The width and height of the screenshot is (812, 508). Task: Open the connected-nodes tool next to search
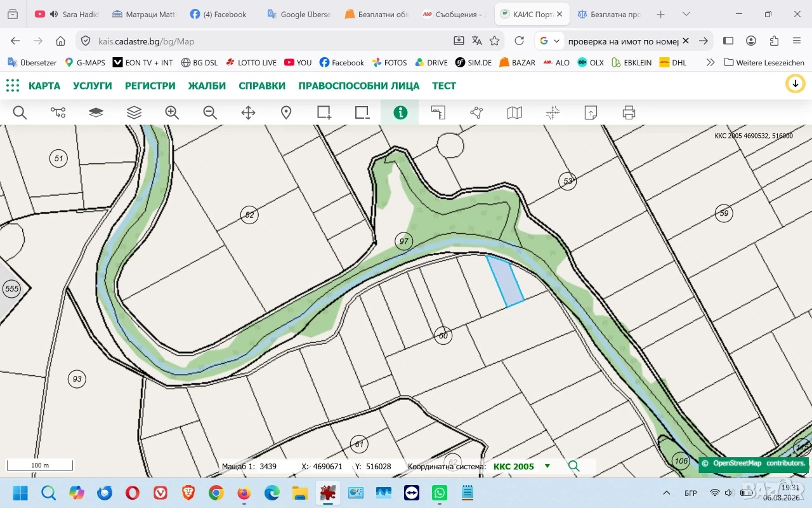[58, 112]
